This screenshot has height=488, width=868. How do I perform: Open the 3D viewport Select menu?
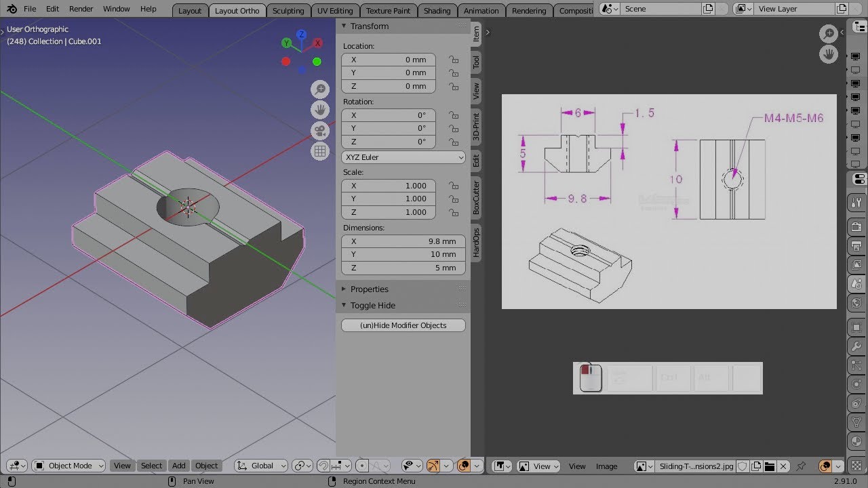click(151, 466)
